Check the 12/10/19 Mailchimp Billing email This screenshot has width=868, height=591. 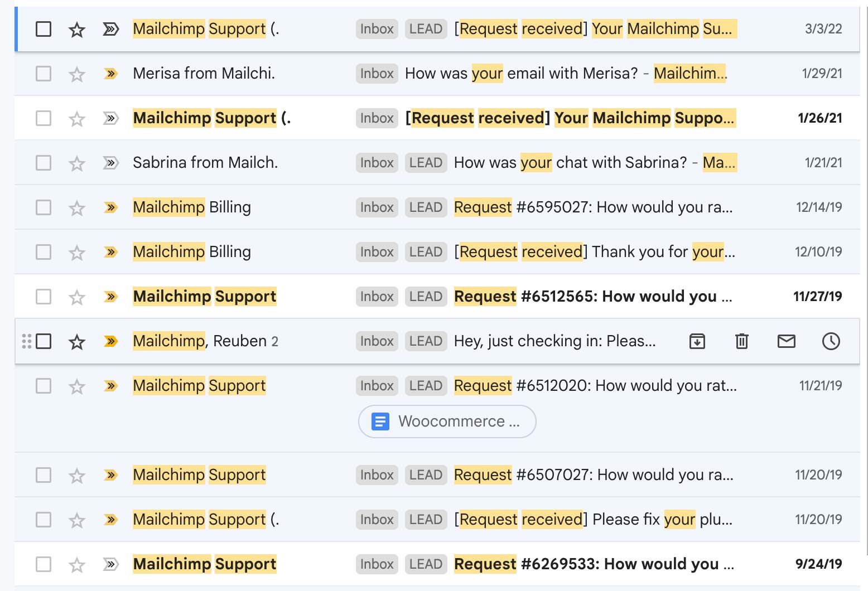(44, 251)
